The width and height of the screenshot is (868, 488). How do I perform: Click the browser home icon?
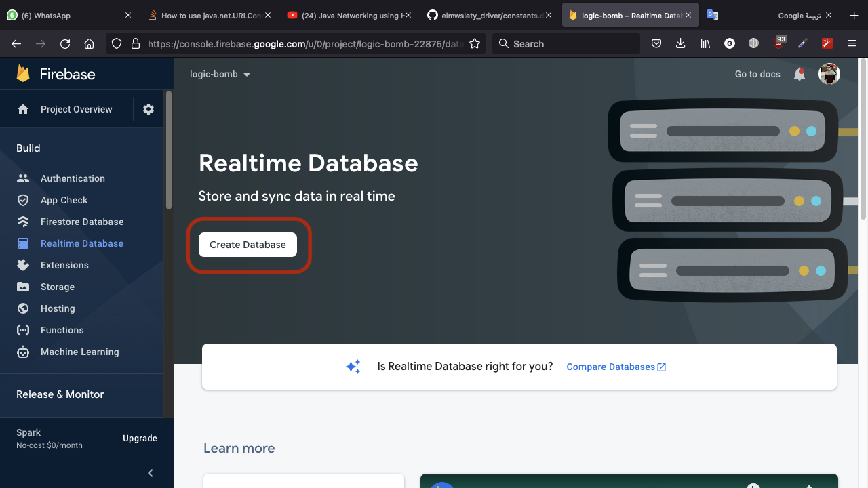pos(89,43)
